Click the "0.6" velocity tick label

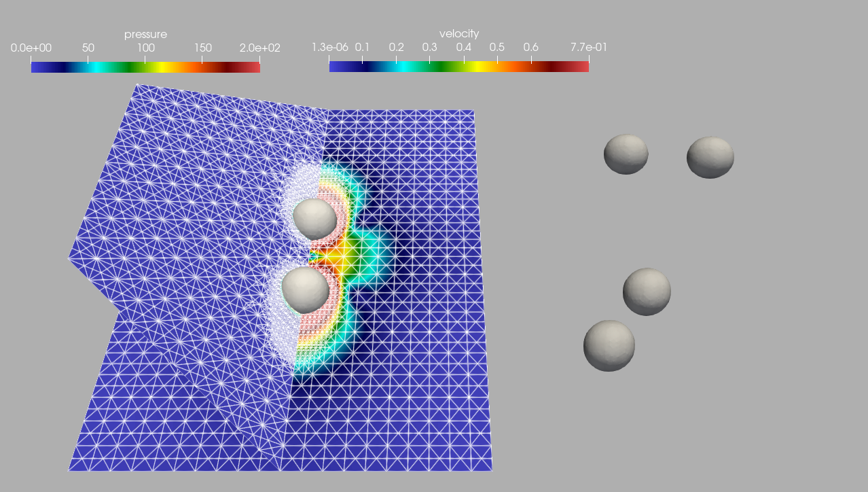531,48
